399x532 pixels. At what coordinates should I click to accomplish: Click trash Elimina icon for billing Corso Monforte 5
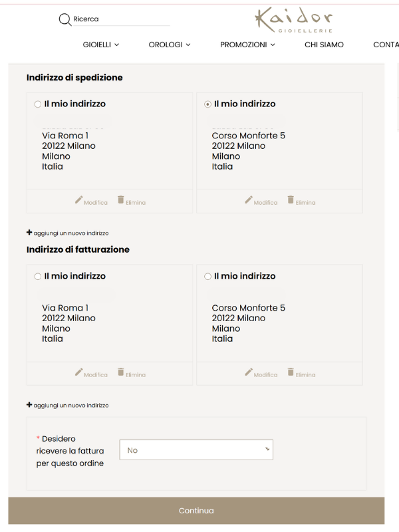pos(291,372)
